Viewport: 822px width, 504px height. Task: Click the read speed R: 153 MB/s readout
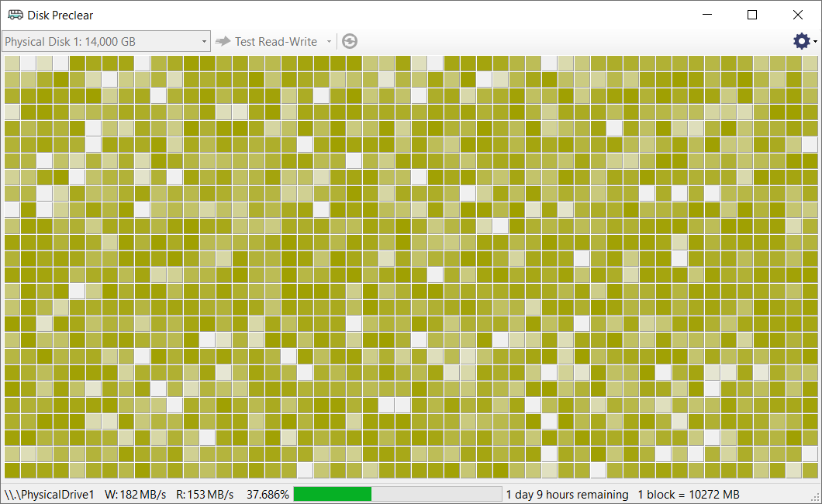coord(205,494)
